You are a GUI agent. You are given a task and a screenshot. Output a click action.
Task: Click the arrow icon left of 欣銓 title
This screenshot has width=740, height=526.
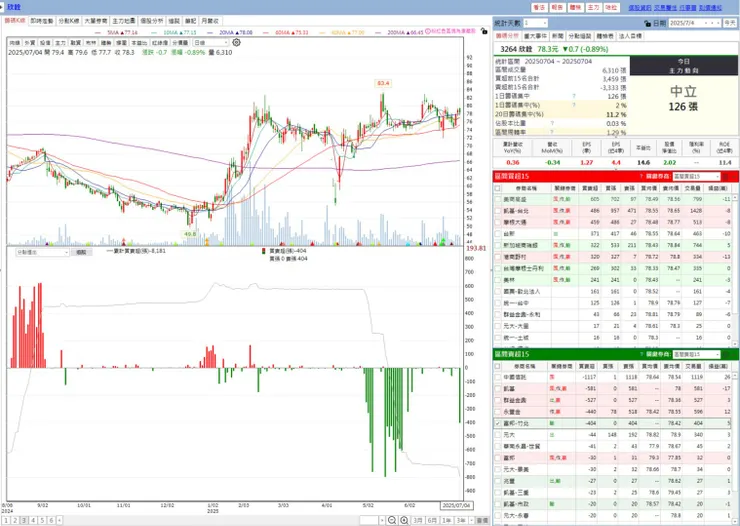point(2,7)
